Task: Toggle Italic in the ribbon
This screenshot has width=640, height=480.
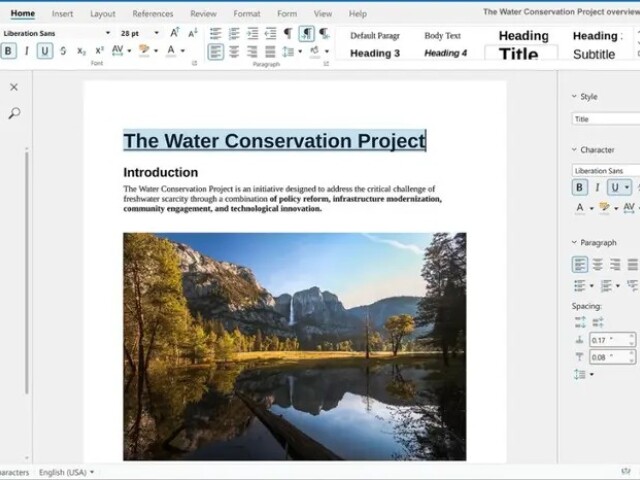Action: [27, 51]
